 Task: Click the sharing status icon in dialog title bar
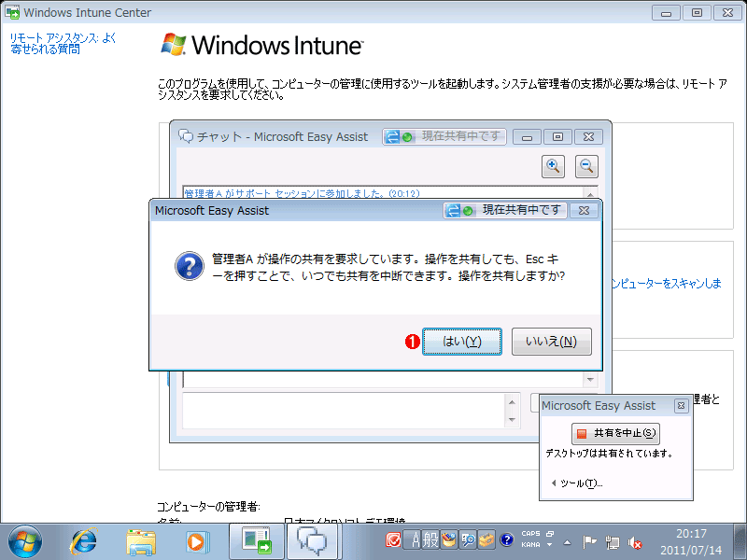tap(459, 211)
